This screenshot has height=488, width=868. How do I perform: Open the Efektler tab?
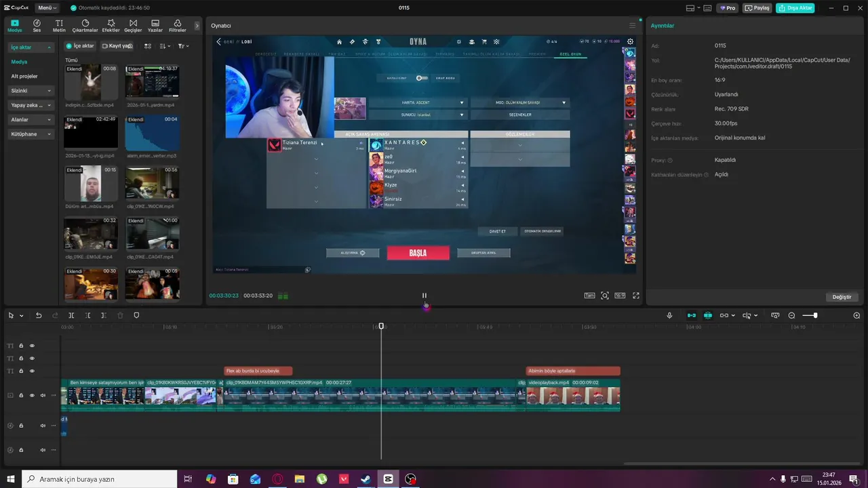tap(111, 26)
